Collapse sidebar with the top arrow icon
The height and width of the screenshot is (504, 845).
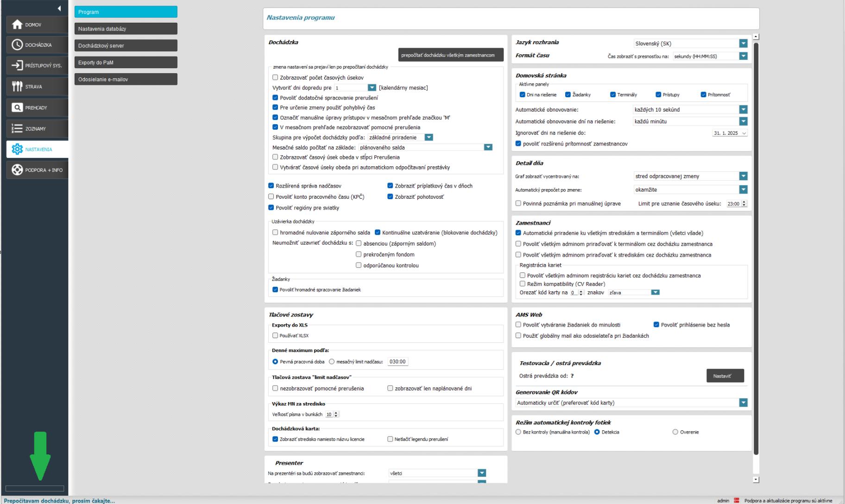click(59, 8)
